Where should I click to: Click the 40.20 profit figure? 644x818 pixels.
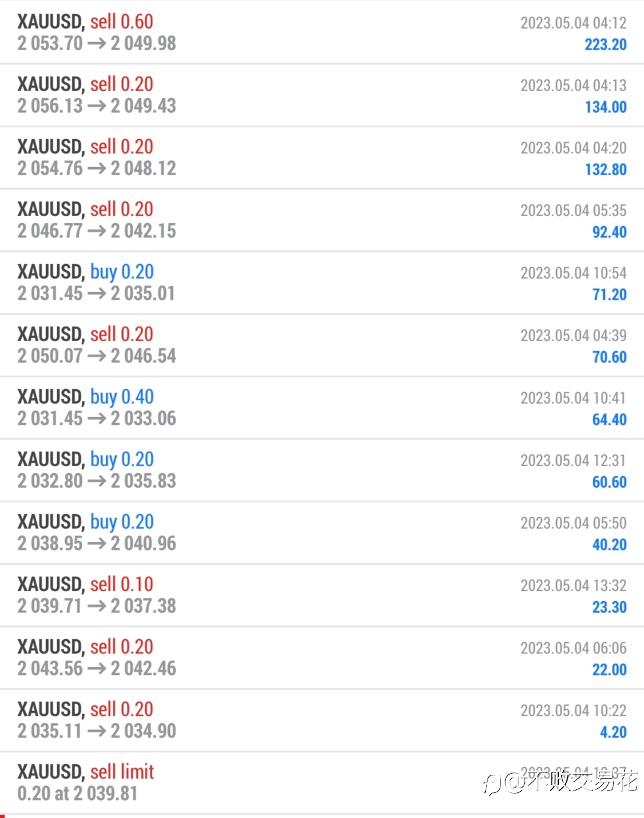(x=610, y=545)
